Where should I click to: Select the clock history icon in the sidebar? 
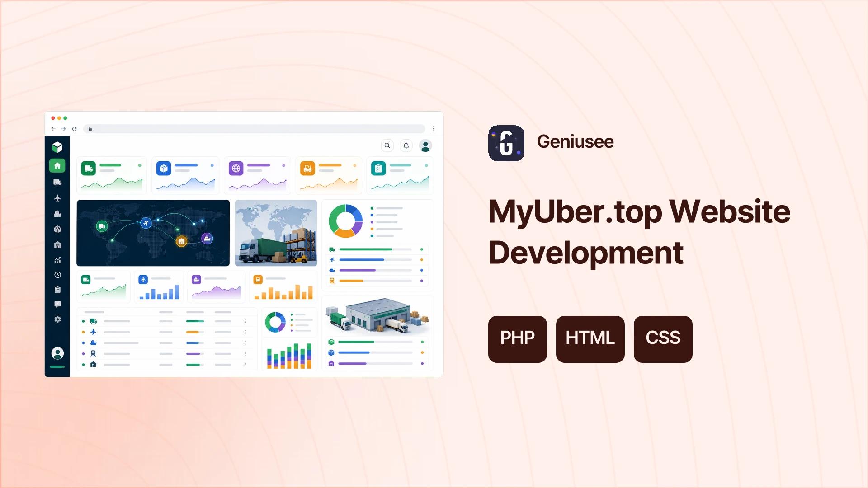click(x=57, y=275)
